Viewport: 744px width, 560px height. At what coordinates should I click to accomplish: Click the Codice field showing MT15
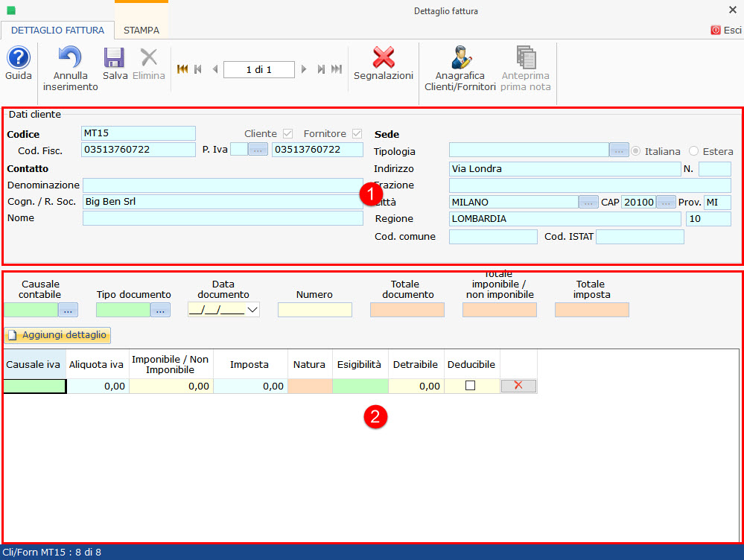(x=138, y=133)
